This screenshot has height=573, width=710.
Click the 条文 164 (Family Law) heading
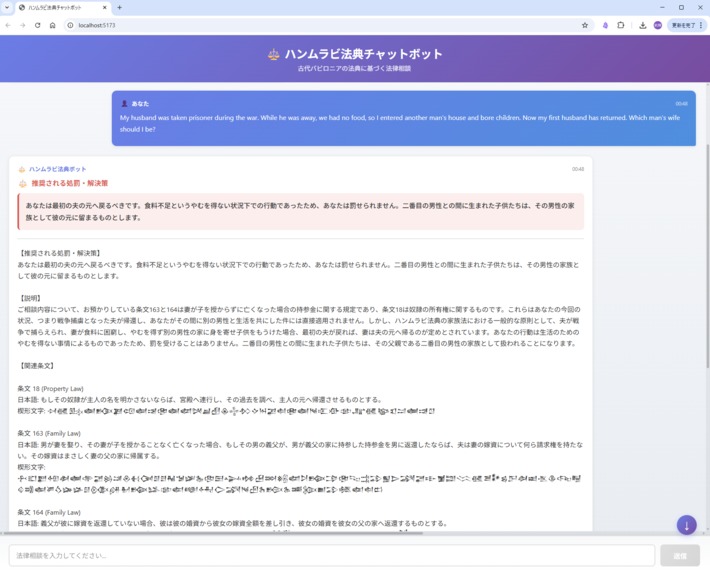49,512
